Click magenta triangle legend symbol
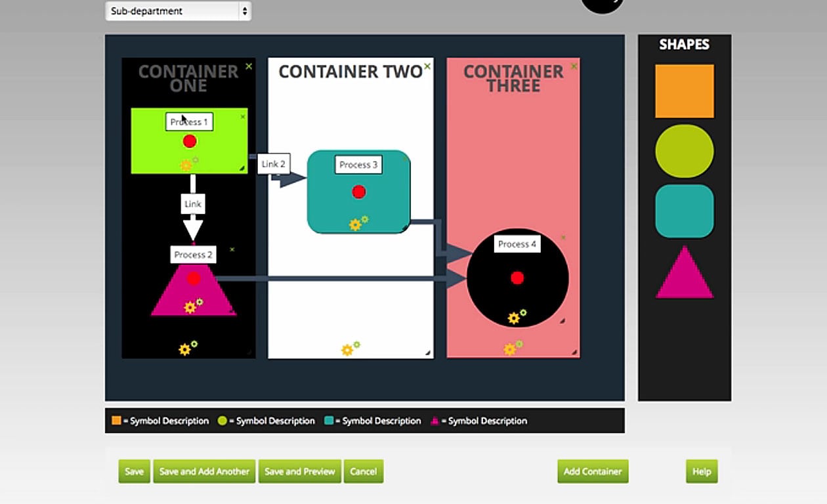This screenshot has width=827, height=504. click(435, 421)
